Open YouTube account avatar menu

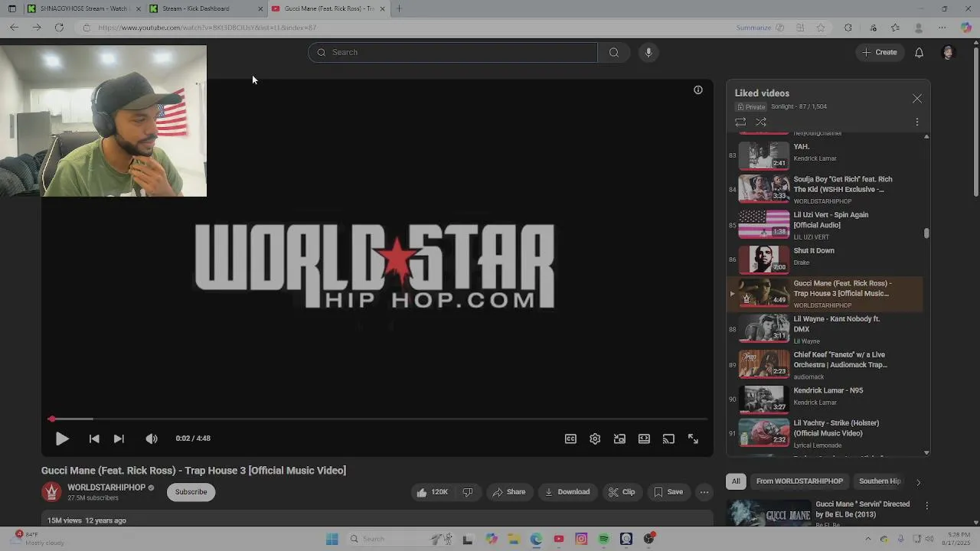(948, 52)
